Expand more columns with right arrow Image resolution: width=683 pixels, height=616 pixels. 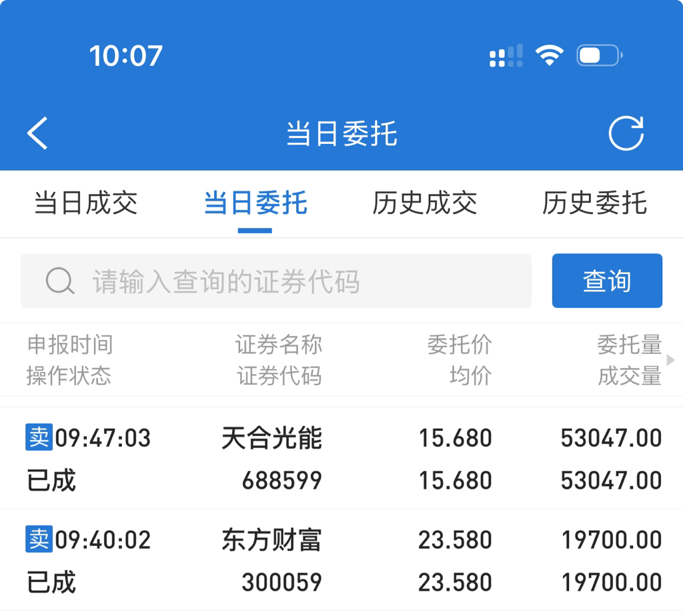pyautogui.click(x=671, y=360)
